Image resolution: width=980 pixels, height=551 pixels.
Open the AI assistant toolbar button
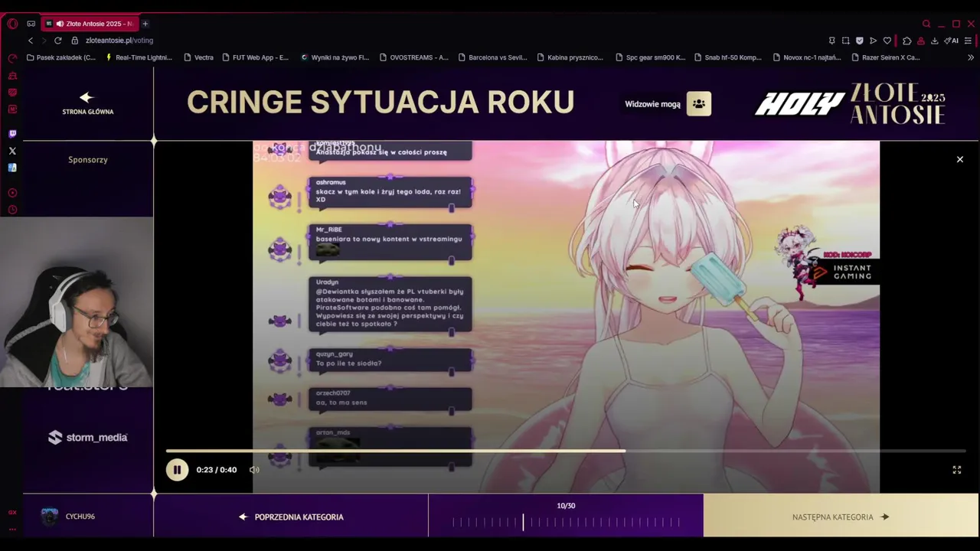pos(951,41)
